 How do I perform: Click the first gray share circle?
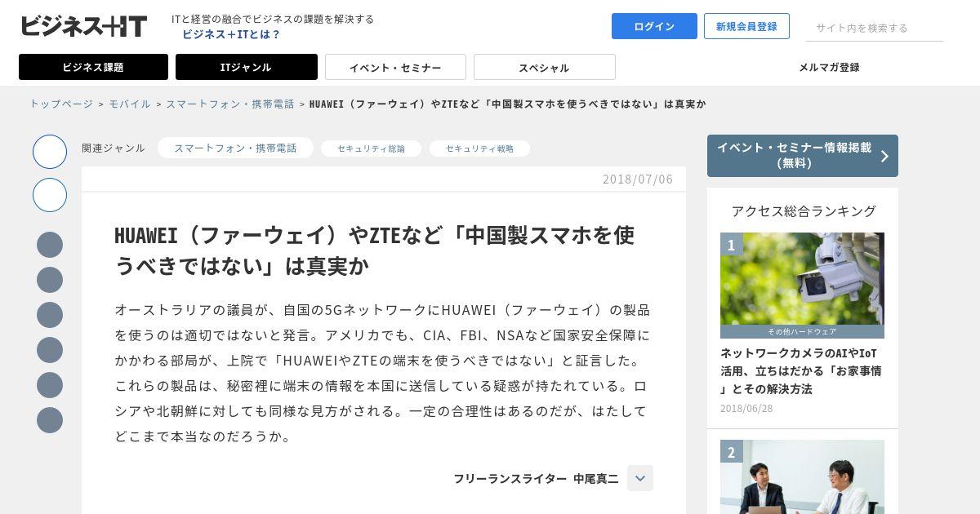50,245
